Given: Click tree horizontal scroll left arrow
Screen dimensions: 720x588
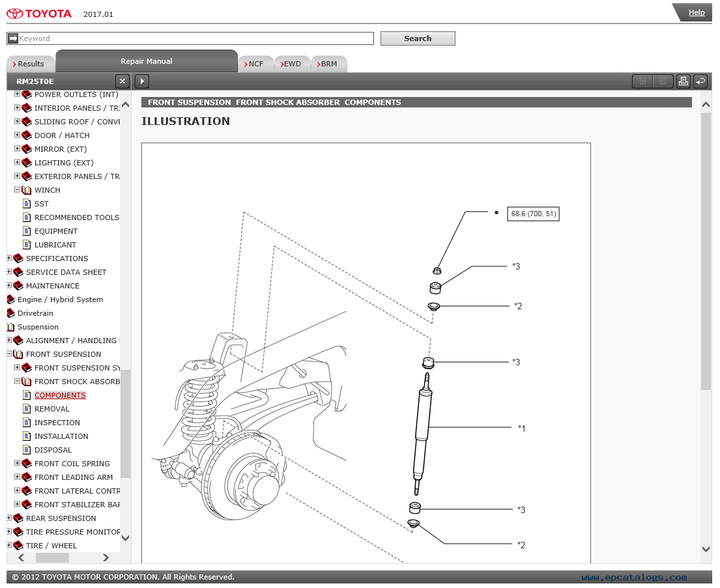Looking at the screenshot, I should point(21,557).
